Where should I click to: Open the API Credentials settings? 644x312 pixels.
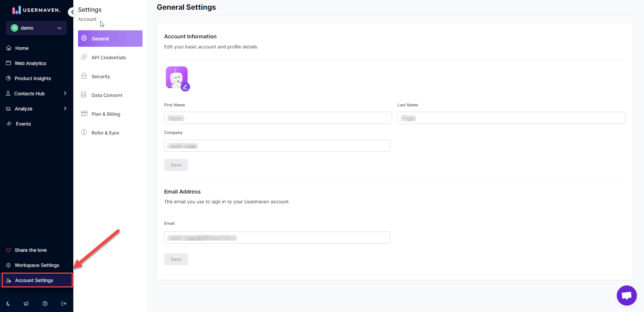coord(109,58)
